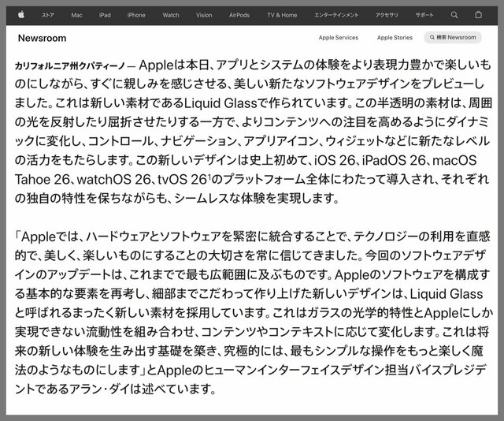Screen dimensions: 504x421
Task: Open the Watch menu item
Action: pyautogui.click(x=171, y=15)
